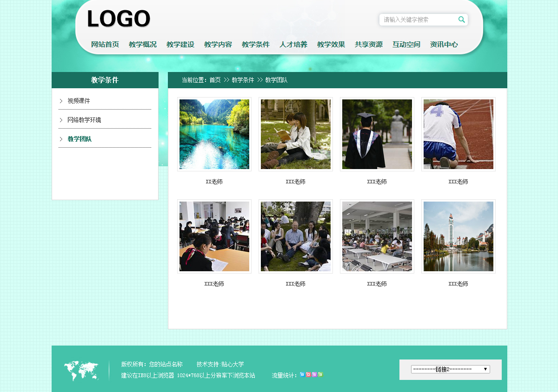Viewport: 558px width, 392px height.
Task: Open the 共享资源 navigation item
Action: (x=369, y=45)
